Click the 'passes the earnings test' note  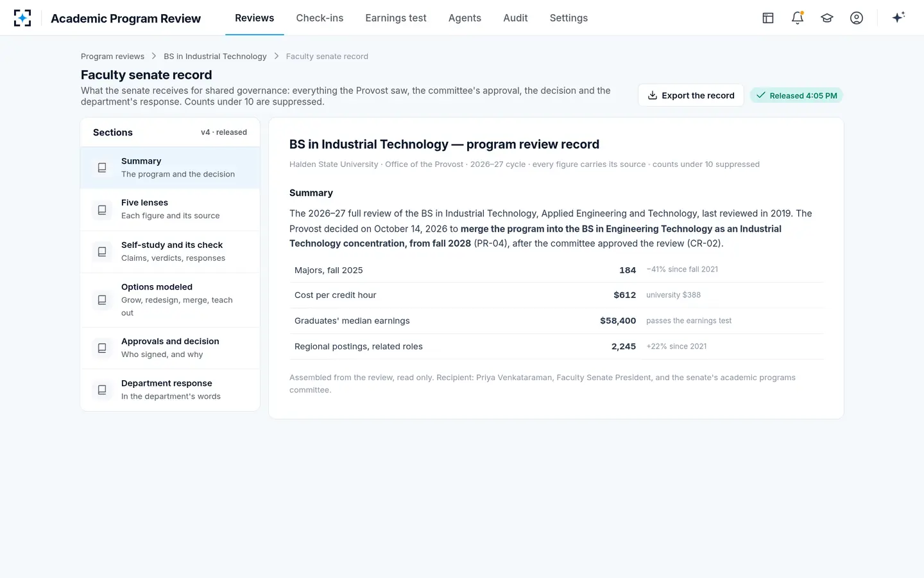[x=689, y=320]
